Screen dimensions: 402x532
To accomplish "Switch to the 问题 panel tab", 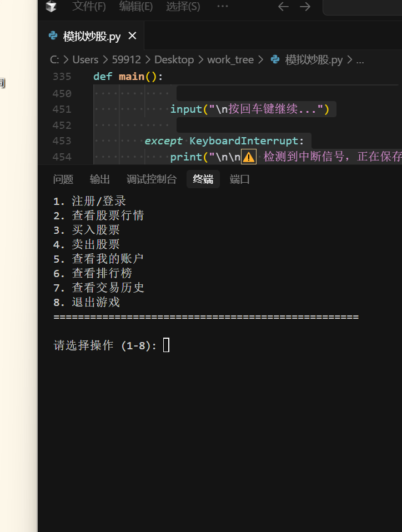I will click(63, 179).
